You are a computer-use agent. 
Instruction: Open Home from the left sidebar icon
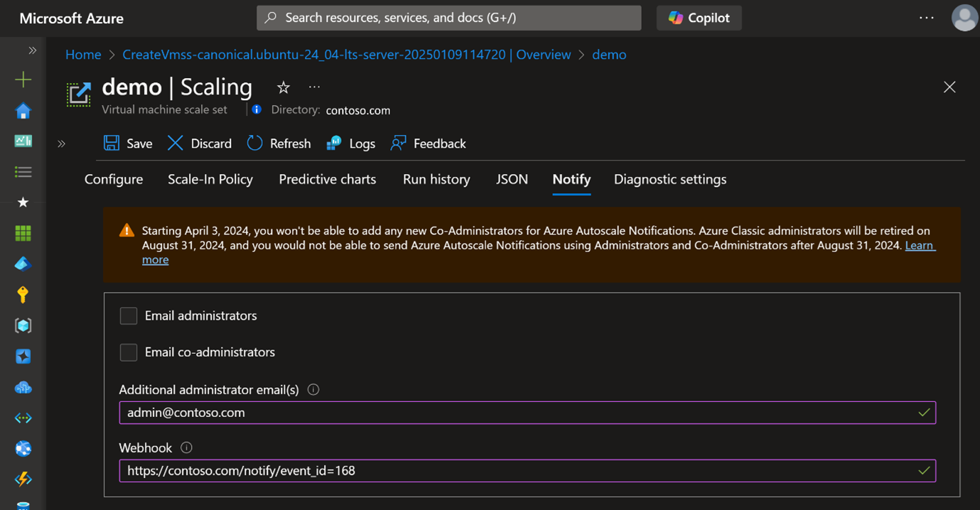(x=23, y=111)
